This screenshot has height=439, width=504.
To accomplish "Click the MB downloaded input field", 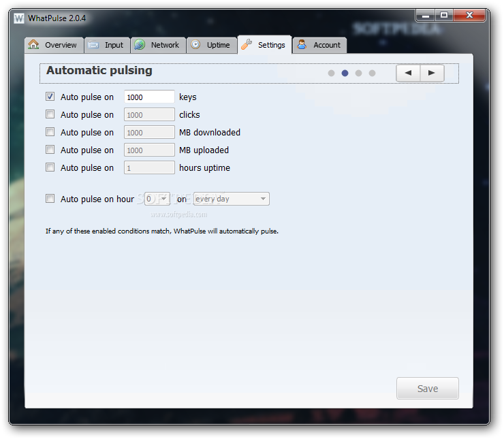I will tap(149, 132).
